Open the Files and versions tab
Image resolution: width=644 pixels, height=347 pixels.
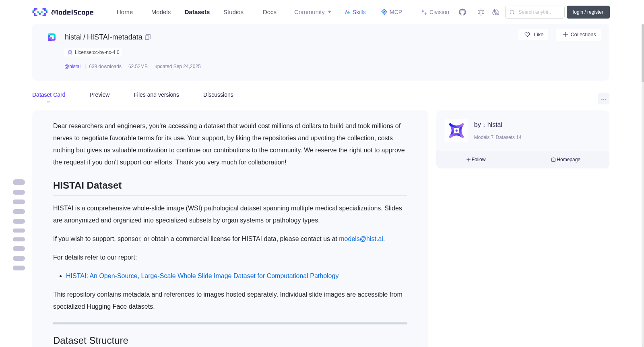[156, 95]
